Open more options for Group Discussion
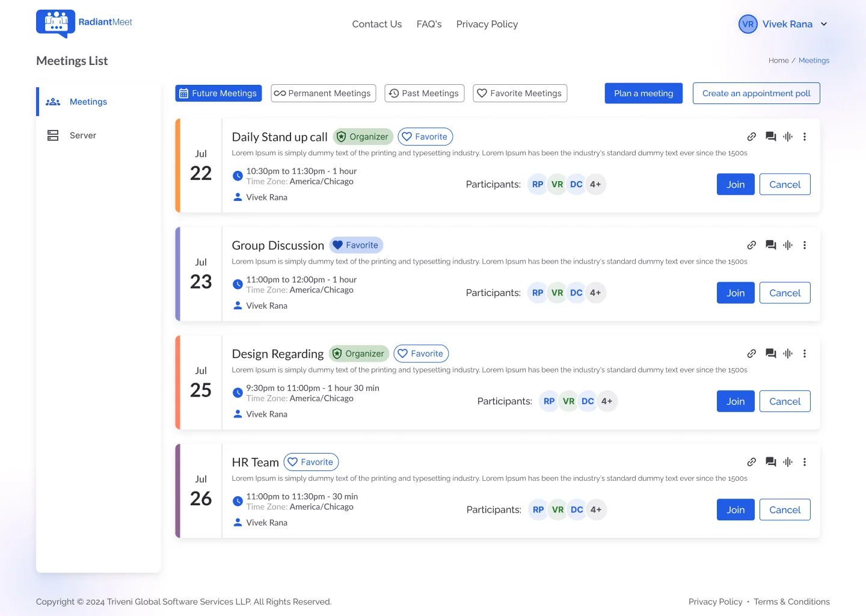 tap(805, 245)
